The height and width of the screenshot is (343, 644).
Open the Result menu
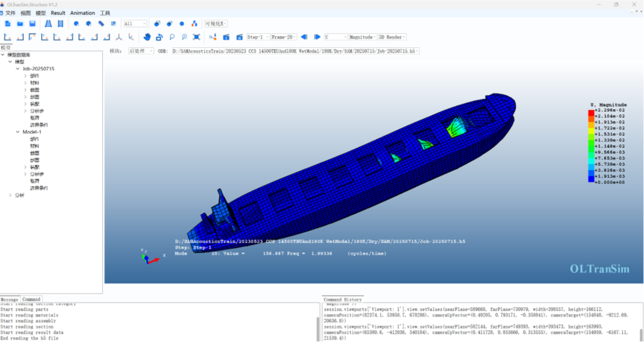coord(58,13)
